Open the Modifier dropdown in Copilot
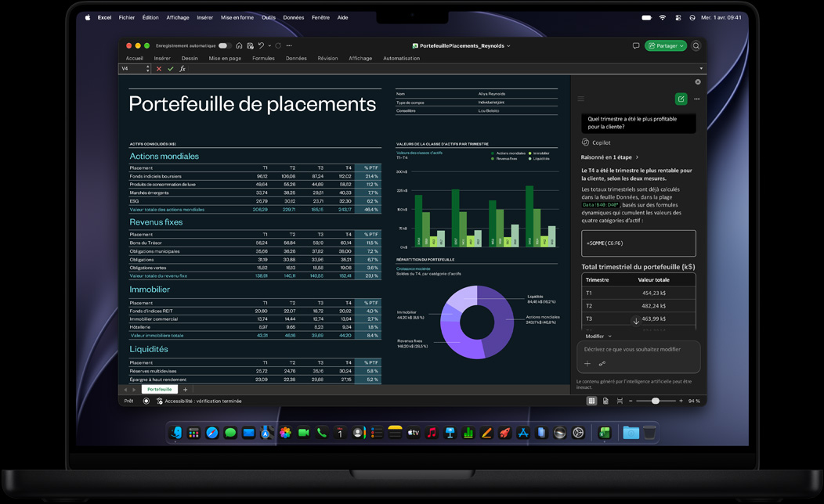 point(598,336)
